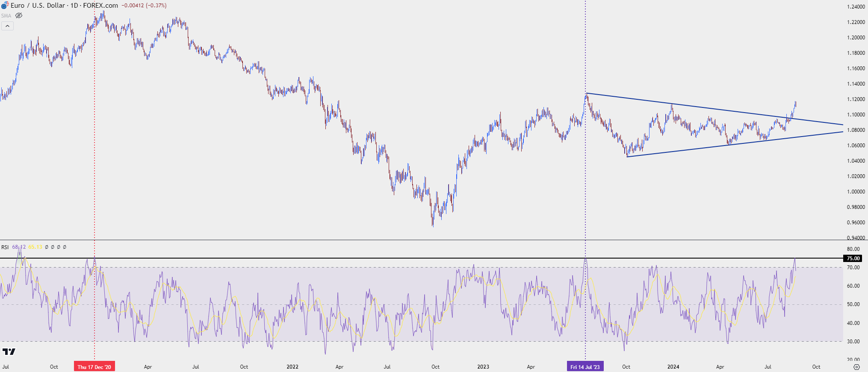Click the 2023 label on the time axis
Image resolution: width=868 pixels, height=372 pixels.
[483, 367]
